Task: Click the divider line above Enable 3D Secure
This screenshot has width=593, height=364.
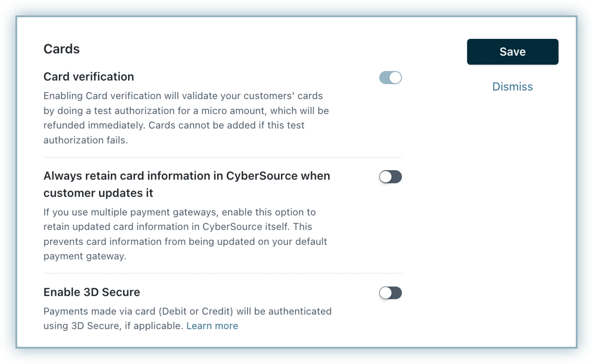Action: [x=222, y=273]
